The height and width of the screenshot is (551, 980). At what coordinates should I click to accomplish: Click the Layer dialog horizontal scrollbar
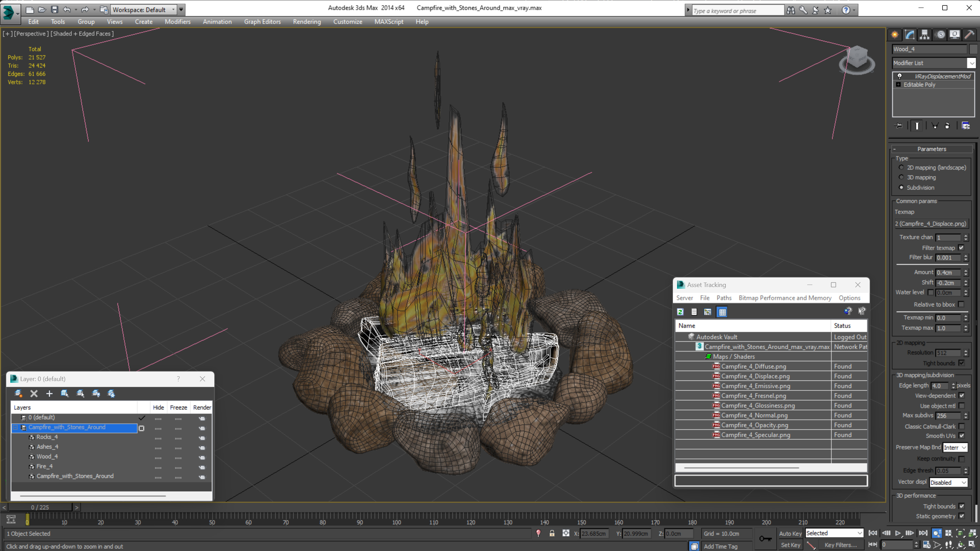tap(93, 496)
